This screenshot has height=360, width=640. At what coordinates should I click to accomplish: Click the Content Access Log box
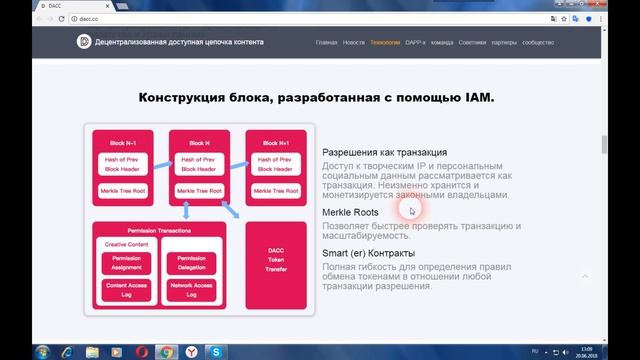126,290
